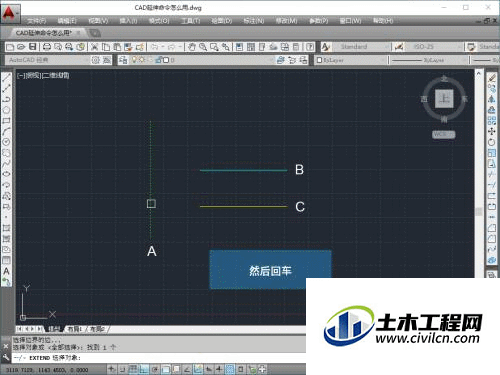The image size is (500, 375).
Task: Toggle Polar tracking in status bar
Action: tap(155, 369)
